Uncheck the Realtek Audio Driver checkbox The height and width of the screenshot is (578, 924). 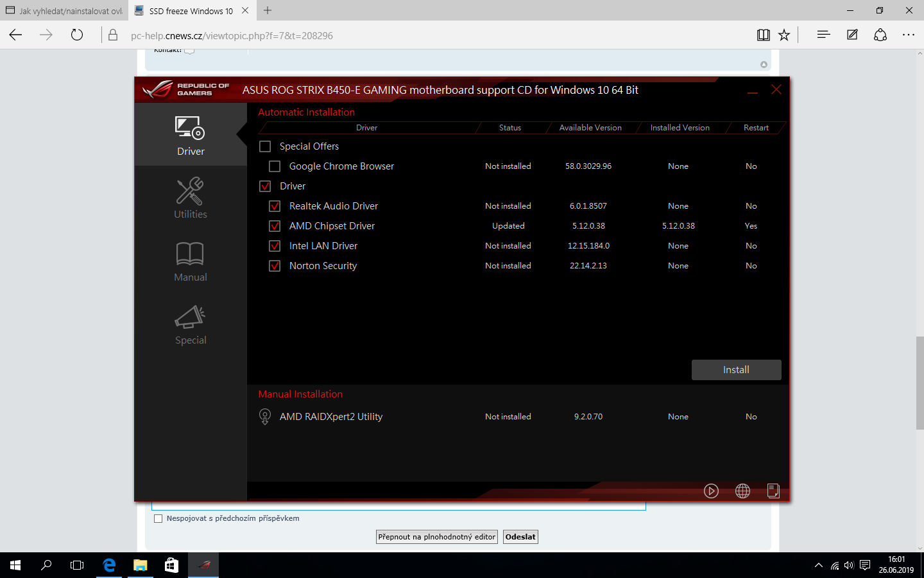click(x=275, y=206)
